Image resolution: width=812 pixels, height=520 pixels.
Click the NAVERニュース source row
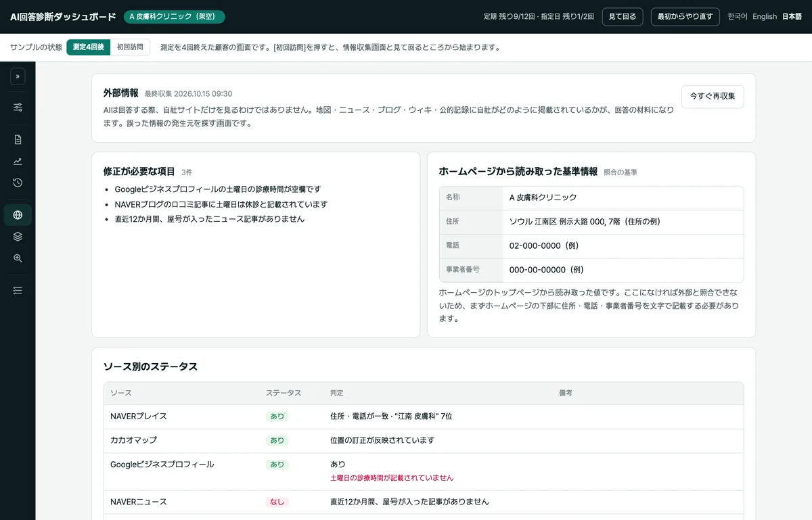pos(424,502)
